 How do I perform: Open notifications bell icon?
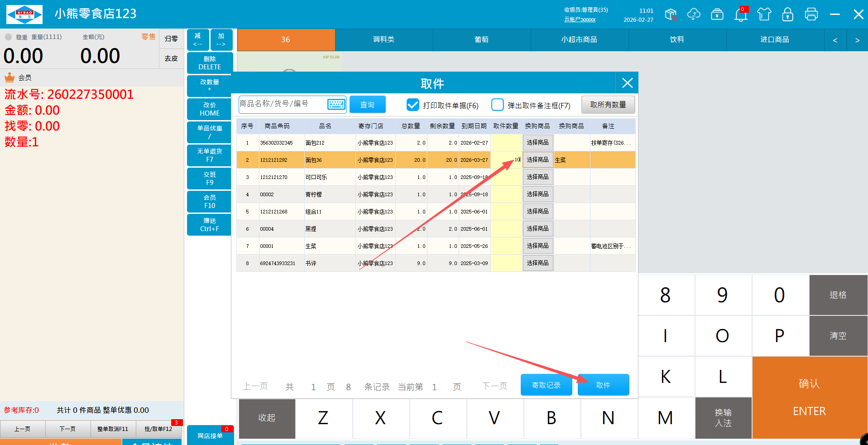740,15
